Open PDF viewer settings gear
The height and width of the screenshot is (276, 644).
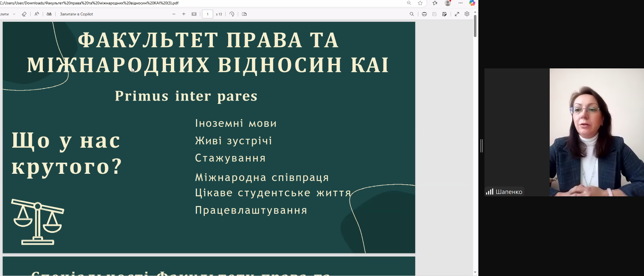467,14
